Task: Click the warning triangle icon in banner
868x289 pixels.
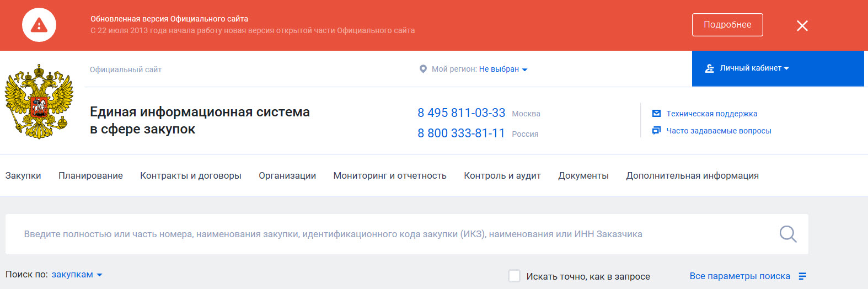Action: (39, 25)
